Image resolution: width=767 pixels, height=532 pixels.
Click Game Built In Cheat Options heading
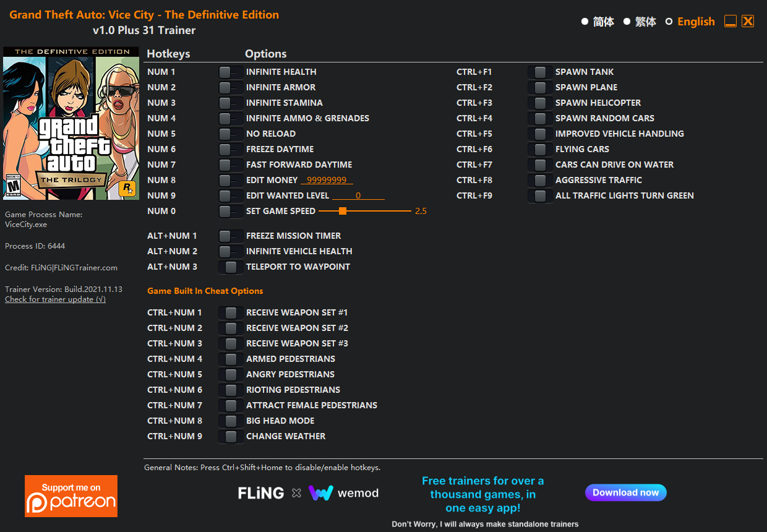pos(205,291)
